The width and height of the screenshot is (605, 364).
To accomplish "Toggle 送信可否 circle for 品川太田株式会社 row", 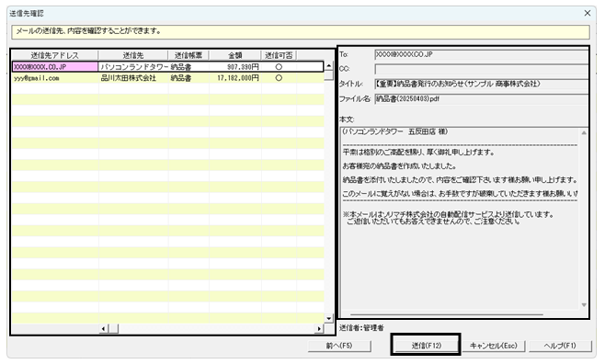I will click(x=279, y=78).
